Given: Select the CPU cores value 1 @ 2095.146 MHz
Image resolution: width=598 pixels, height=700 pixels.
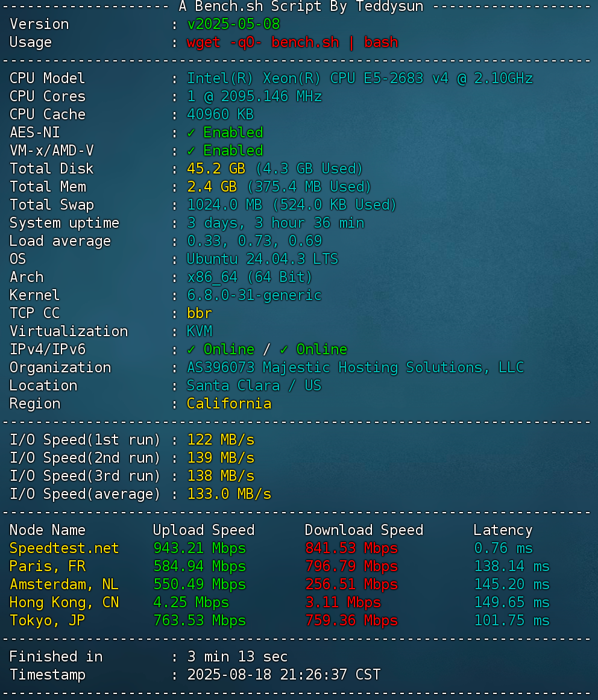Looking at the screenshot, I should (x=254, y=96).
